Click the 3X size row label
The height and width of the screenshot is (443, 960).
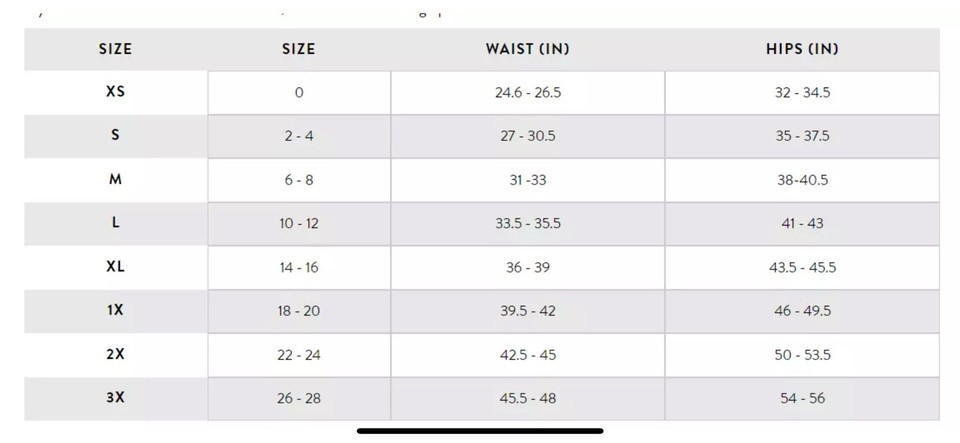coord(115,398)
